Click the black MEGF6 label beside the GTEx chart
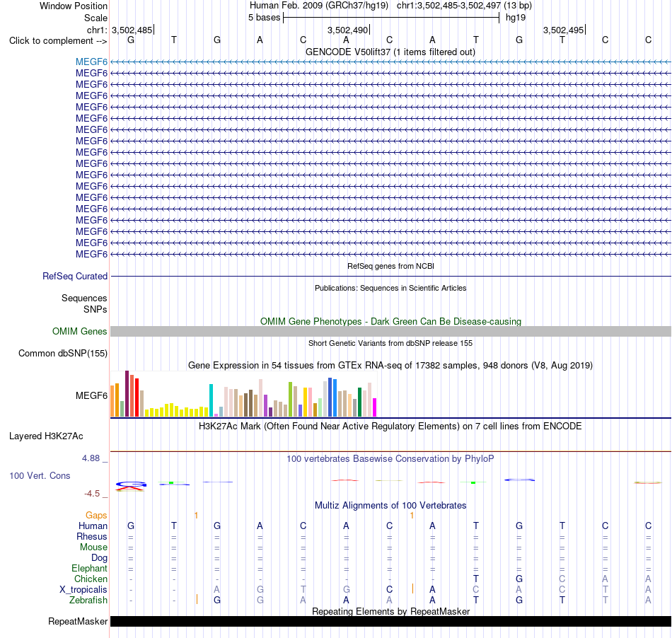The width and height of the screenshot is (672, 638). 91,395
